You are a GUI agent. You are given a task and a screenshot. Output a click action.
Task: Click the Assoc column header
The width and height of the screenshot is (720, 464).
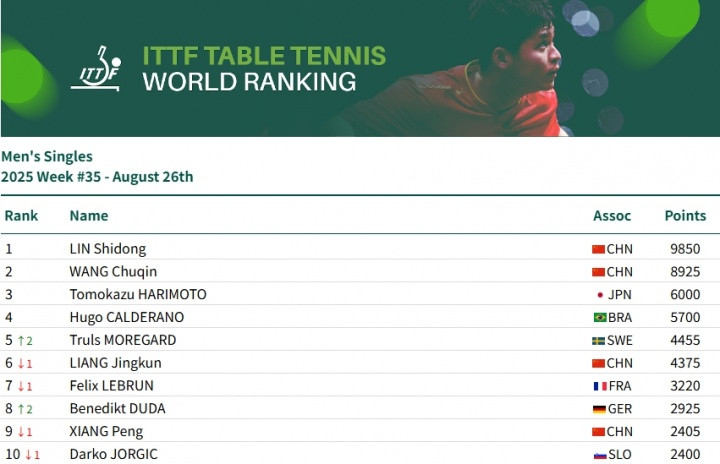[612, 216]
